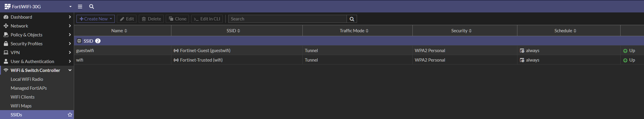Viewport: 644px width, 119px height.
Task: Click the Clone button
Action: (x=177, y=19)
